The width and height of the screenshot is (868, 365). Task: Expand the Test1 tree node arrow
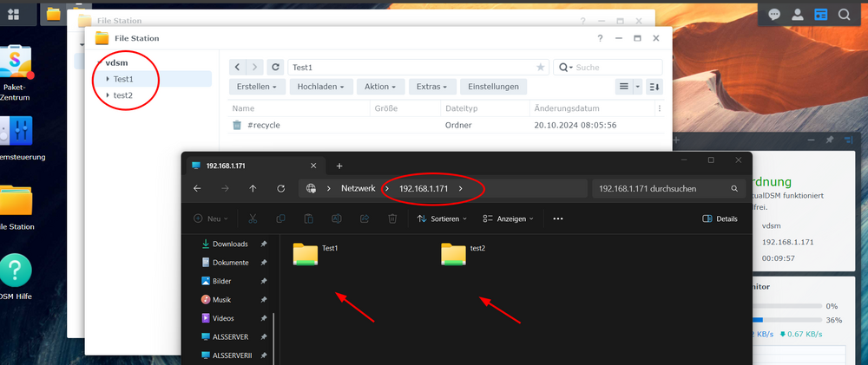108,79
